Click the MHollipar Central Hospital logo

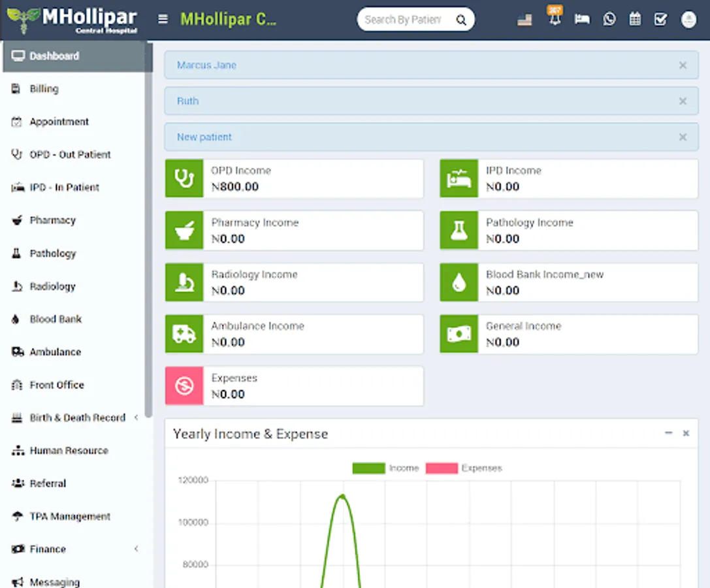73,20
